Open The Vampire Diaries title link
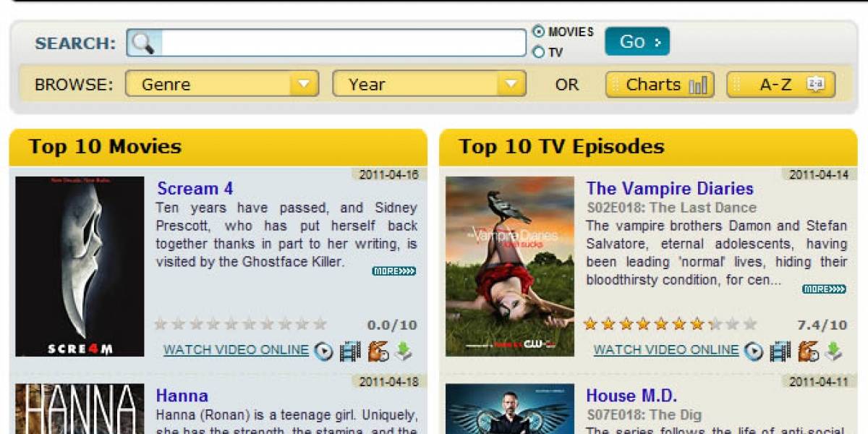This screenshot has width=868, height=434. [670, 189]
